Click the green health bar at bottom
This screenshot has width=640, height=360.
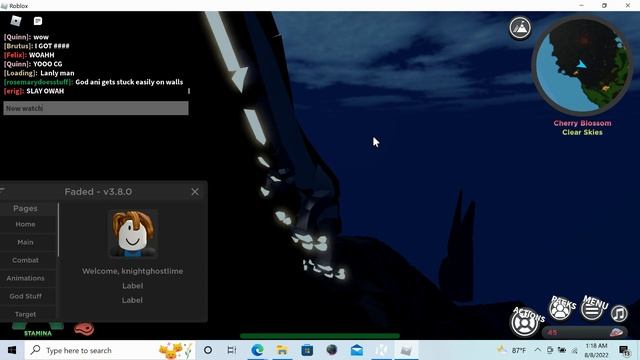[320, 336]
